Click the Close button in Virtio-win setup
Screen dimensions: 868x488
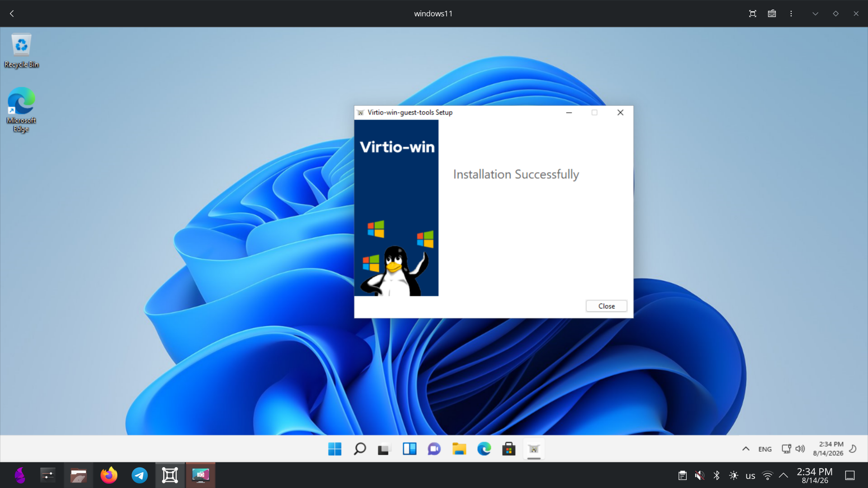606,306
